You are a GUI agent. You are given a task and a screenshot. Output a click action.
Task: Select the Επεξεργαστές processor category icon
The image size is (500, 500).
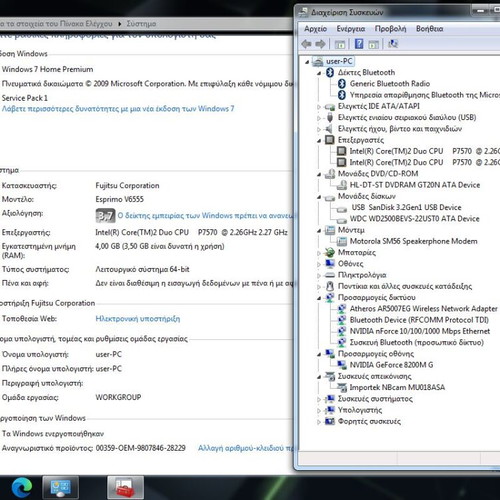[330, 140]
